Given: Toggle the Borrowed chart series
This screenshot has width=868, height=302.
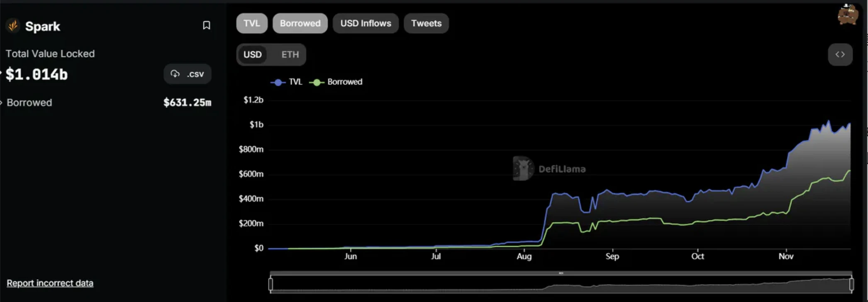Looking at the screenshot, I should (x=300, y=23).
